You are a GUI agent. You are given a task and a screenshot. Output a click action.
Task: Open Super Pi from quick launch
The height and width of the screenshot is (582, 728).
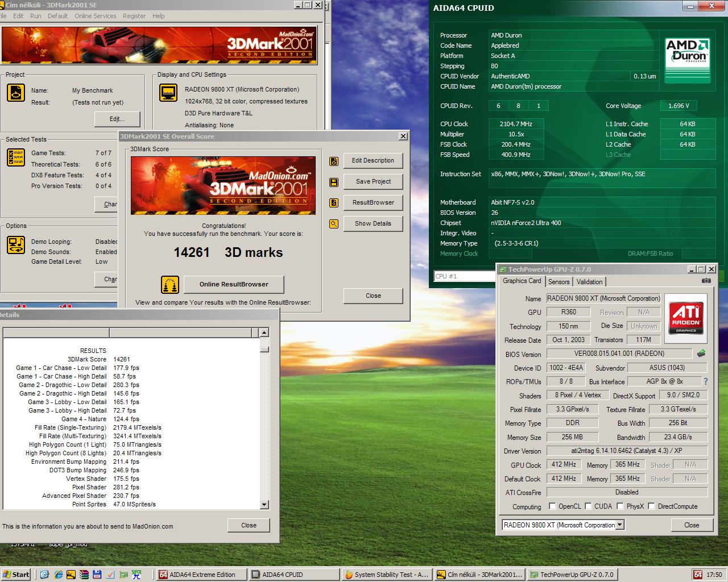[136, 574]
